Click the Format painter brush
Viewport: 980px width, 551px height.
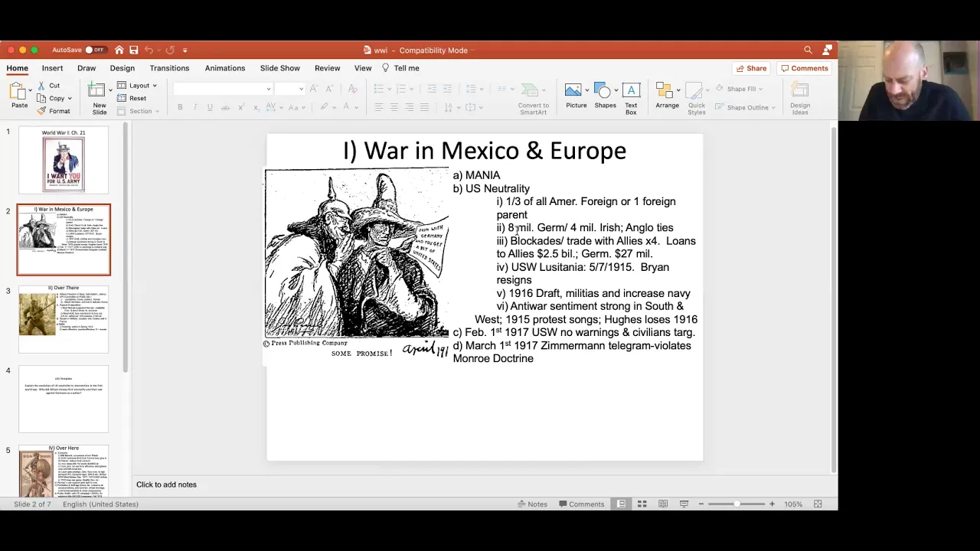point(41,111)
